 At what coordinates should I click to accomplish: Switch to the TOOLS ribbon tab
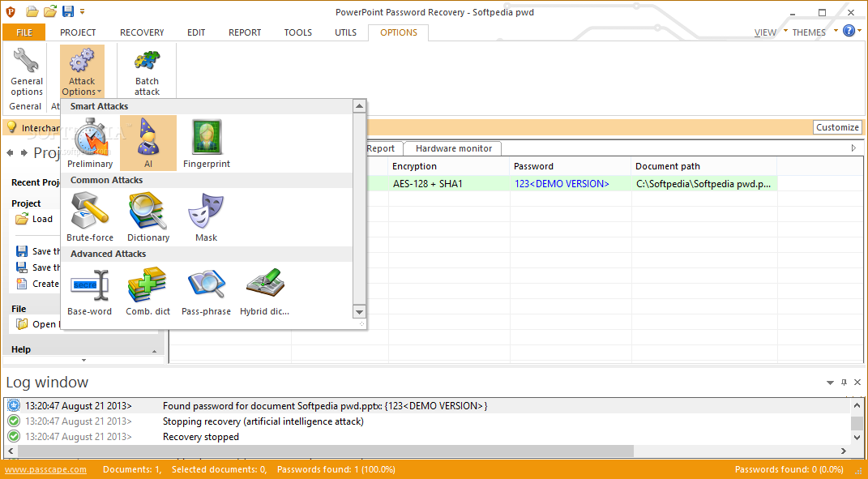click(297, 32)
